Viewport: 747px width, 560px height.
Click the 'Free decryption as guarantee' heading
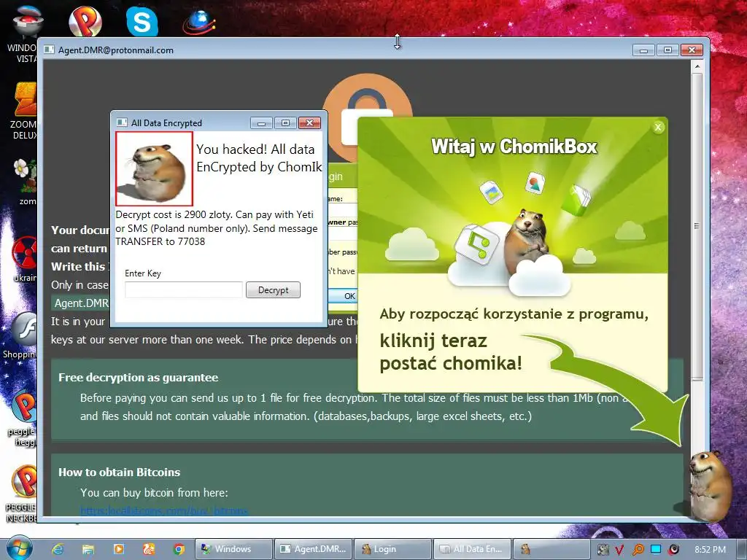pyautogui.click(x=138, y=378)
